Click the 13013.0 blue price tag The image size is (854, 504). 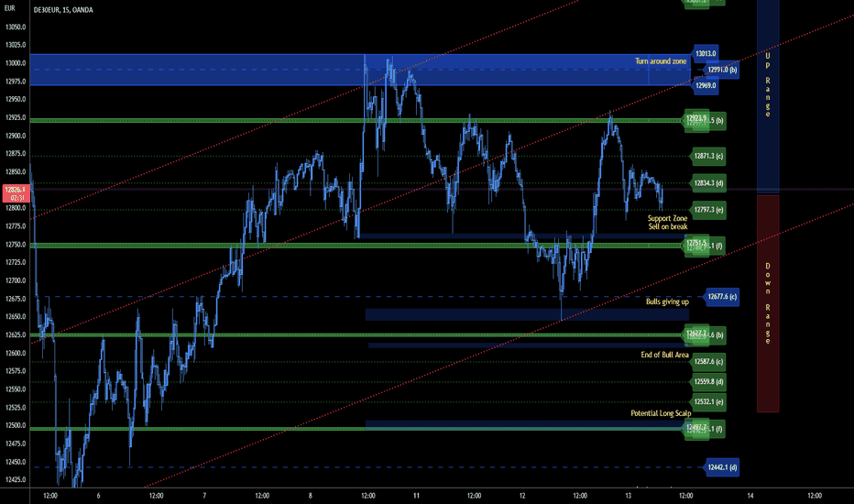706,53
